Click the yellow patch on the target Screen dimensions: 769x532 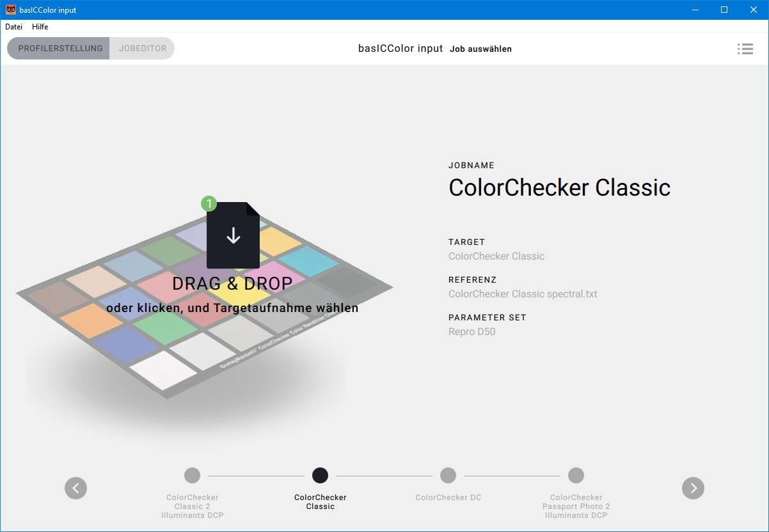(x=246, y=297)
